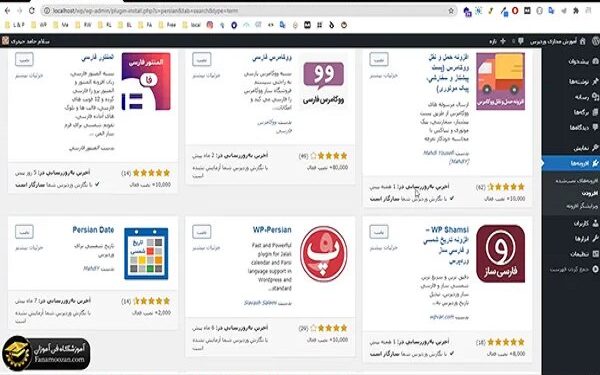Click the Persian Date calendar thumbnail
The image size is (600, 375).
(146, 254)
